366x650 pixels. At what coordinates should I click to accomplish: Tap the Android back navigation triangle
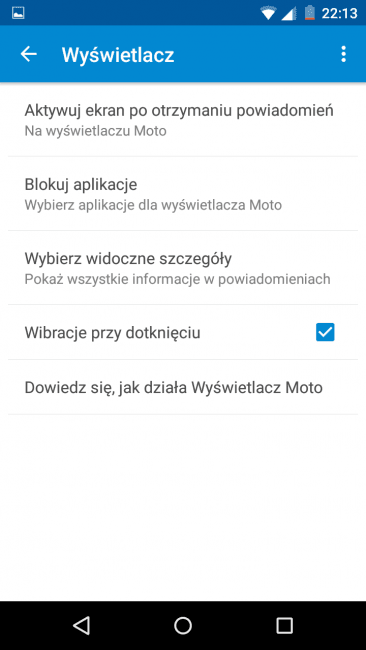[81, 625]
